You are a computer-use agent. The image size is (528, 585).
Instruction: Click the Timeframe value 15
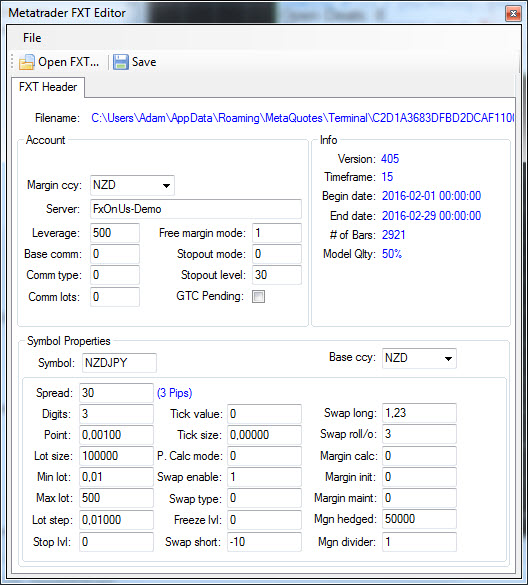point(387,177)
